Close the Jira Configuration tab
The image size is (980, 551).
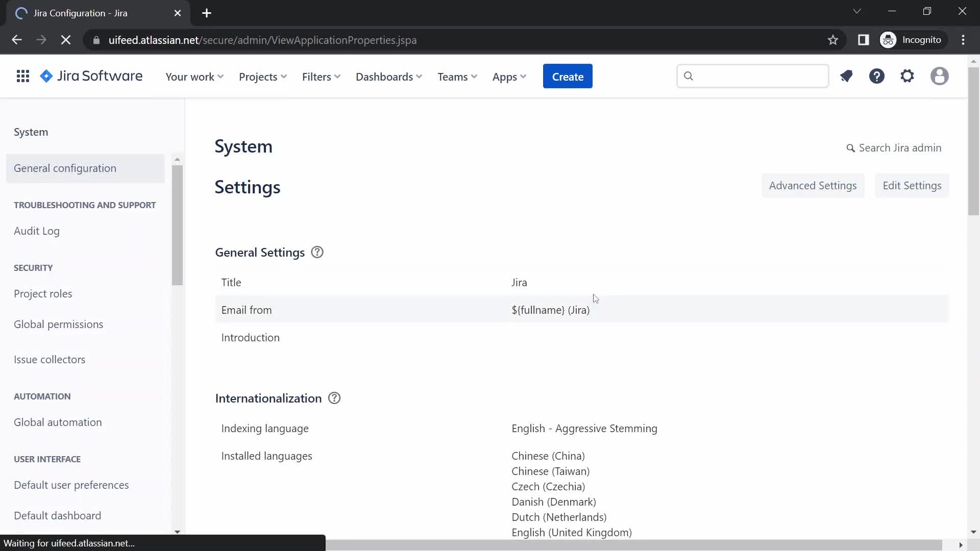tap(178, 13)
